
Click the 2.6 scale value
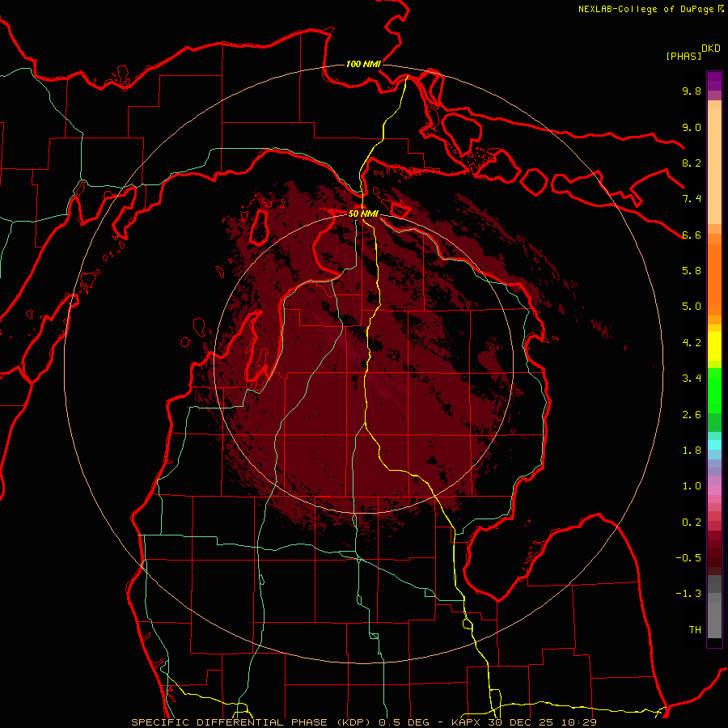pyautogui.click(x=692, y=415)
